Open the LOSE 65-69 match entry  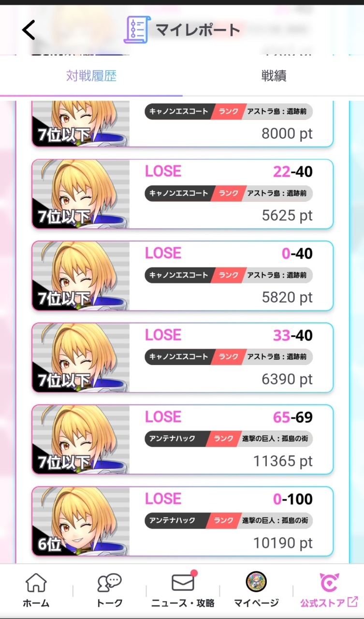[x=182, y=439]
